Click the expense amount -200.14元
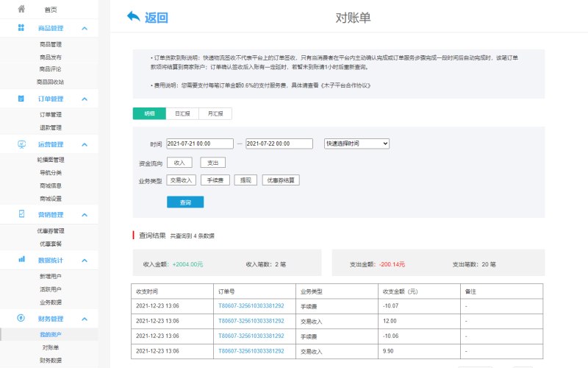The image size is (588, 368). pos(392,264)
